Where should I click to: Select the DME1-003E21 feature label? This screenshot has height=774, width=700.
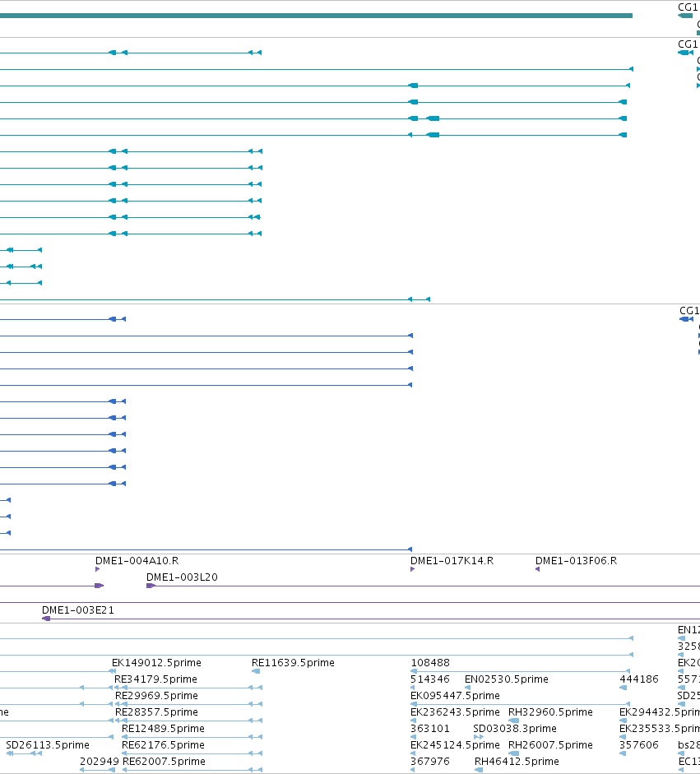click(x=78, y=610)
